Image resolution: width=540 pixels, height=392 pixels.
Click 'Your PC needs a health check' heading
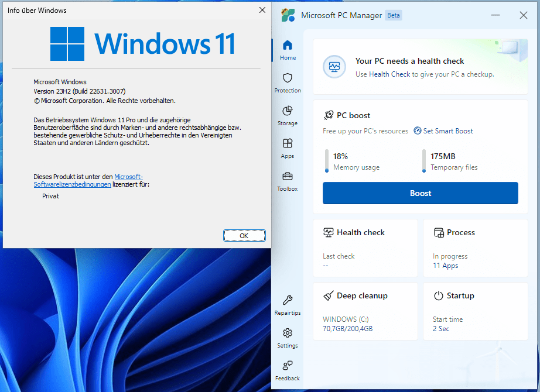tap(409, 61)
